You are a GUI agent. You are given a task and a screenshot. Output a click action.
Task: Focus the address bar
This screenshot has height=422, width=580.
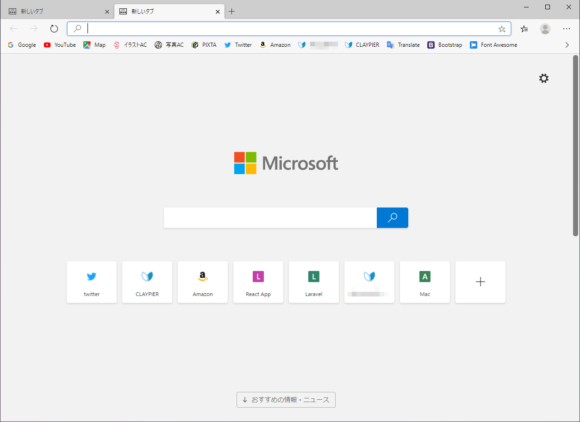pos(289,28)
